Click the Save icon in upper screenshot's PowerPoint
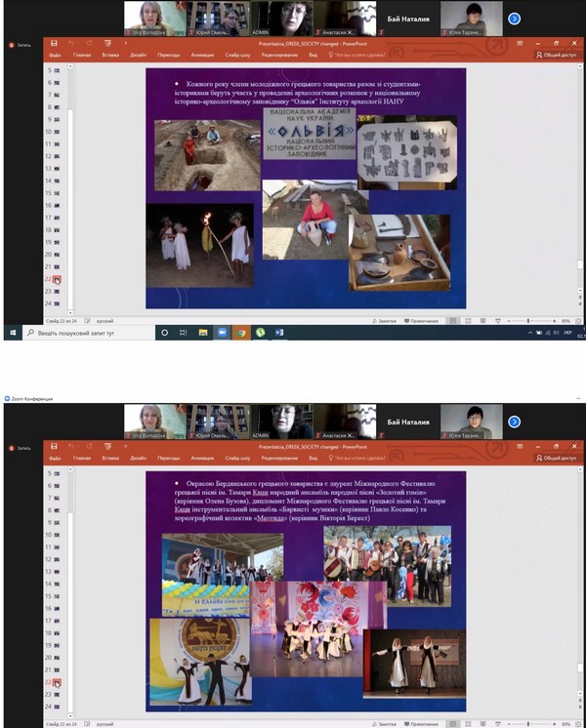The height and width of the screenshot is (728, 586). pos(54,43)
